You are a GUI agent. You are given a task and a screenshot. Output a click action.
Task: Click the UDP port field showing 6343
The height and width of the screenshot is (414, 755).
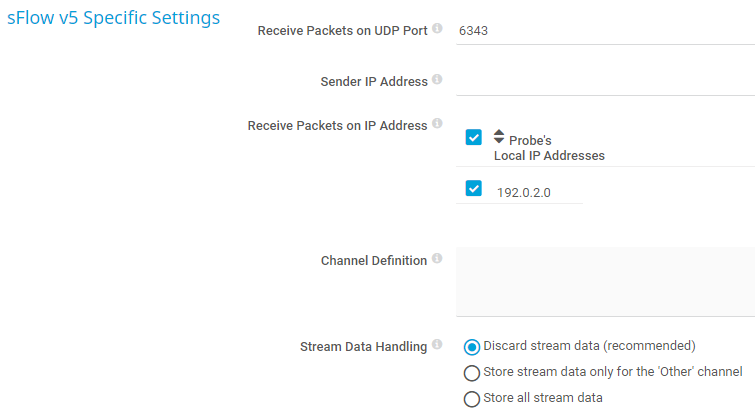coord(600,30)
